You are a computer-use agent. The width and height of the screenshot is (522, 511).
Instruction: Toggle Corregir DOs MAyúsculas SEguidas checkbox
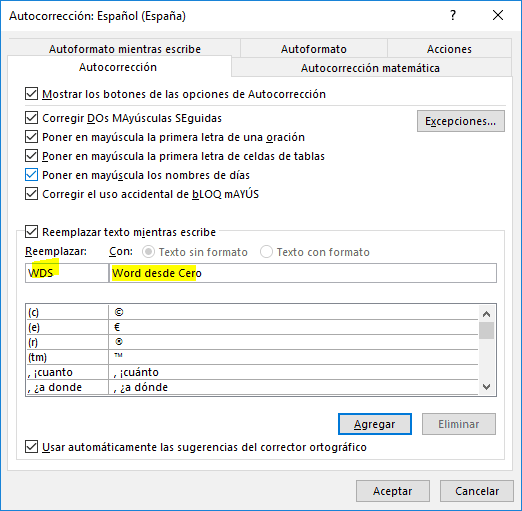(31, 118)
